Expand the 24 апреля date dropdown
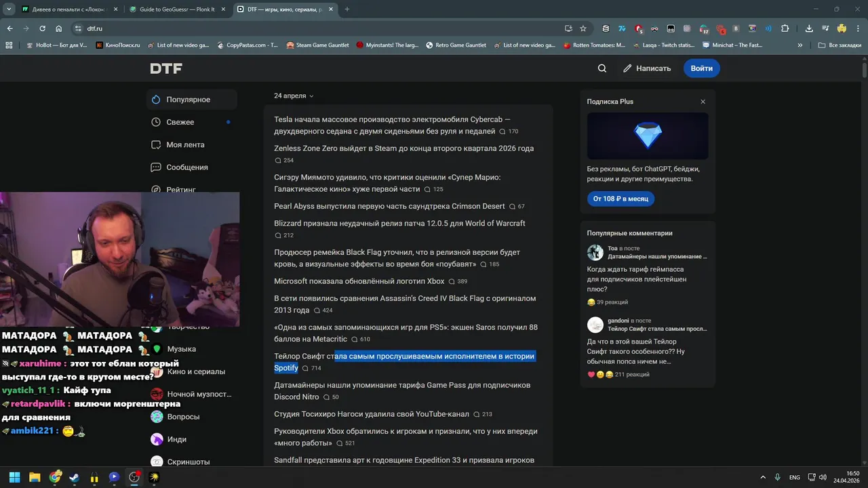The width and height of the screenshot is (868, 488). coord(294,96)
